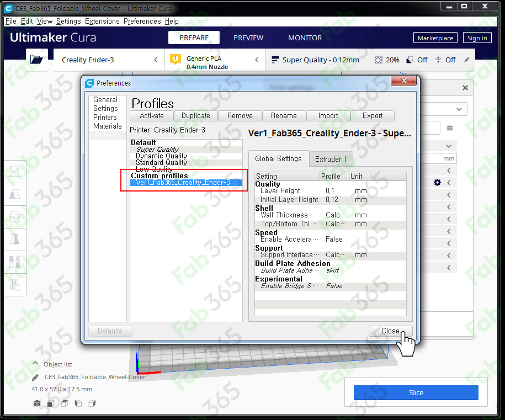Switch to the top view cube icon
The height and width of the screenshot is (420, 505).
(x=65, y=403)
